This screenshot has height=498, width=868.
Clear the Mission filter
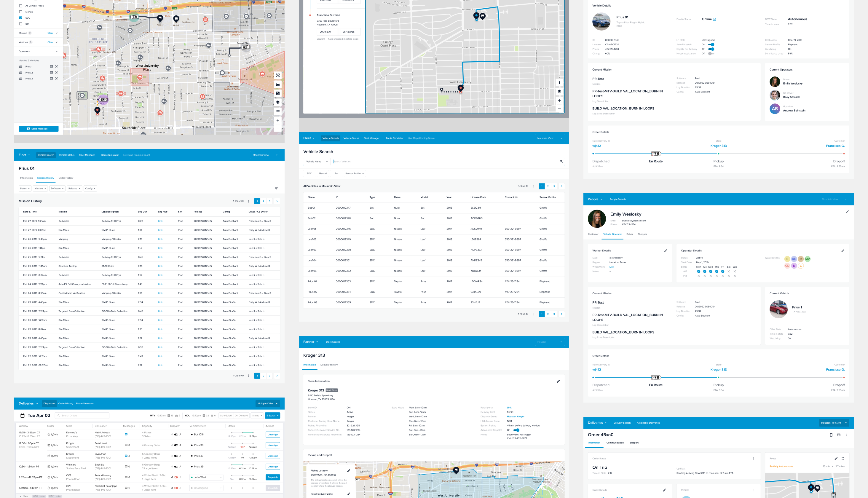pos(50,33)
